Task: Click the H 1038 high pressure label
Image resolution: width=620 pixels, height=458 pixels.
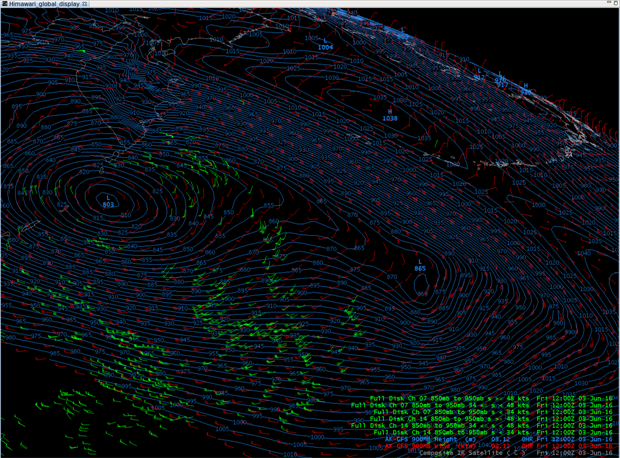Action: click(390, 115)
